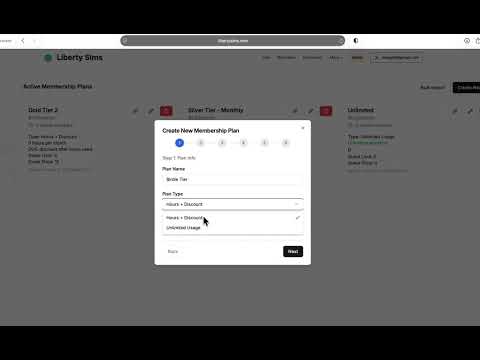Viewport: 480px width, 360px height.
Task: Click the black Create button at top right
Action: tap(467, 87)
